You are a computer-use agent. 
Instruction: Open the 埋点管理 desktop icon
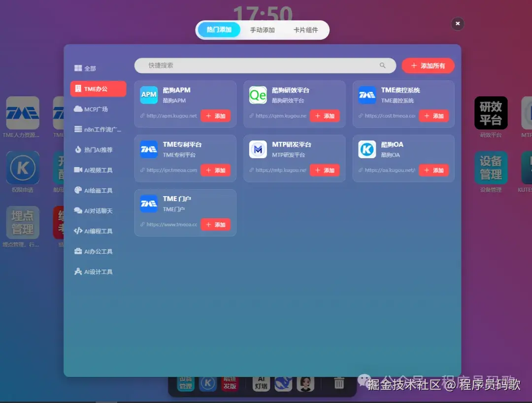(23, 222)
